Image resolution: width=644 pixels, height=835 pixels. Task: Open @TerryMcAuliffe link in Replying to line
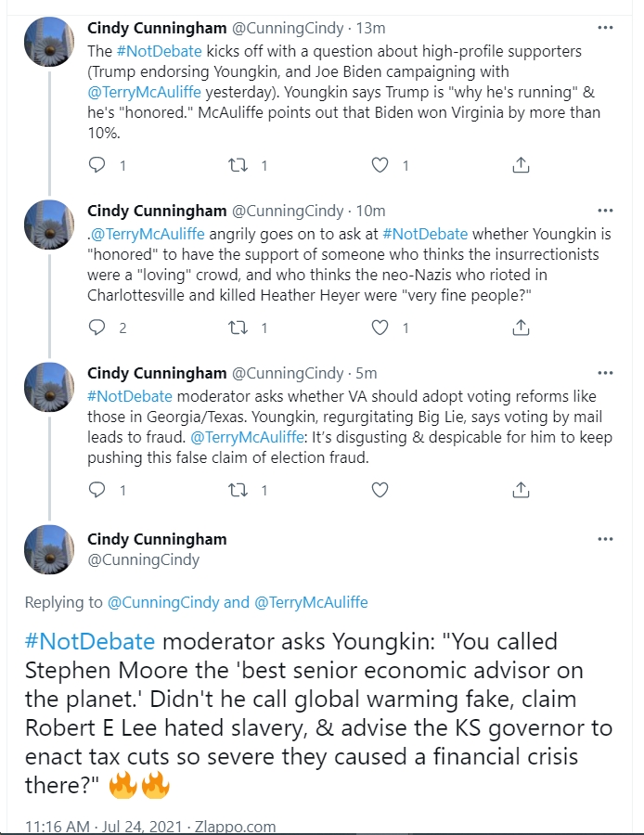click(311, 602)
